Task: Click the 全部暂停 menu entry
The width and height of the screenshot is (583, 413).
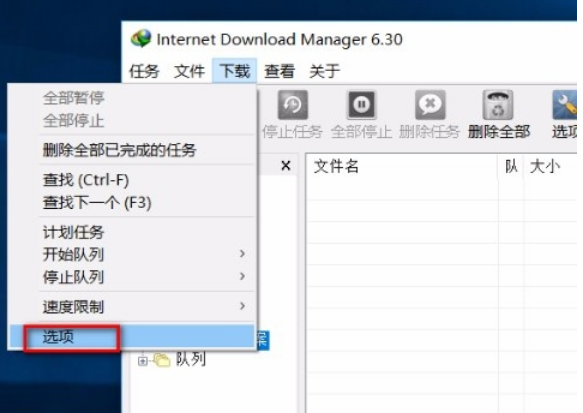Action: coord(132,98)
